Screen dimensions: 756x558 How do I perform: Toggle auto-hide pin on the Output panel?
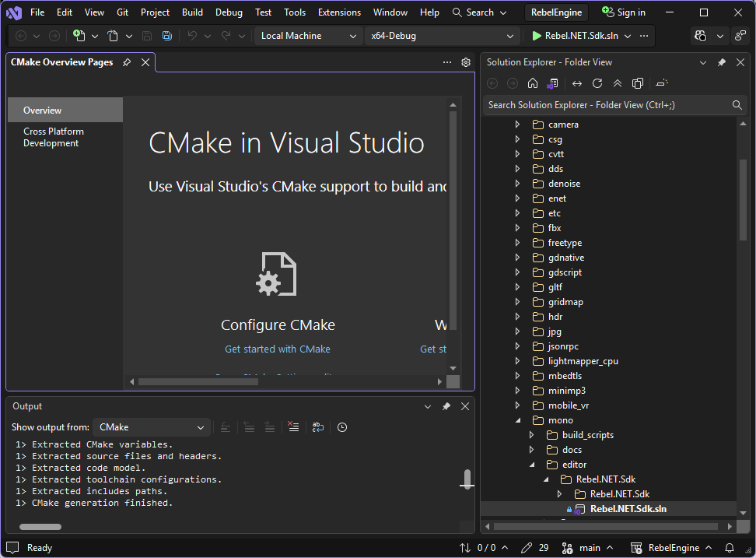coord(446,406)
